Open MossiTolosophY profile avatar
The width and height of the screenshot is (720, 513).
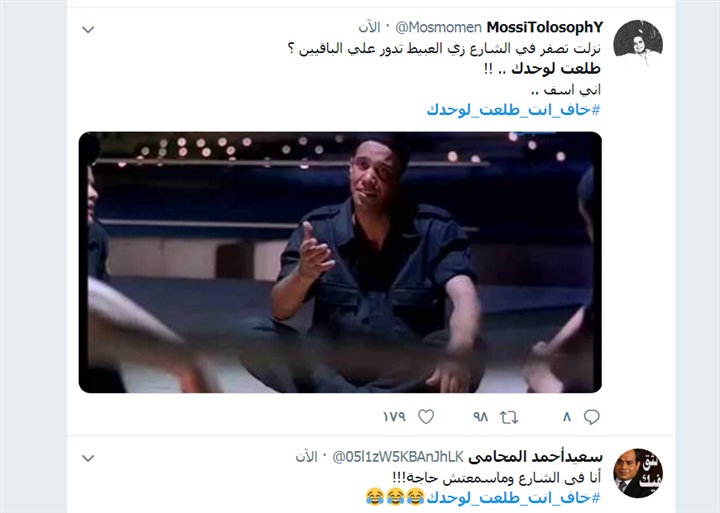[638, 44]
